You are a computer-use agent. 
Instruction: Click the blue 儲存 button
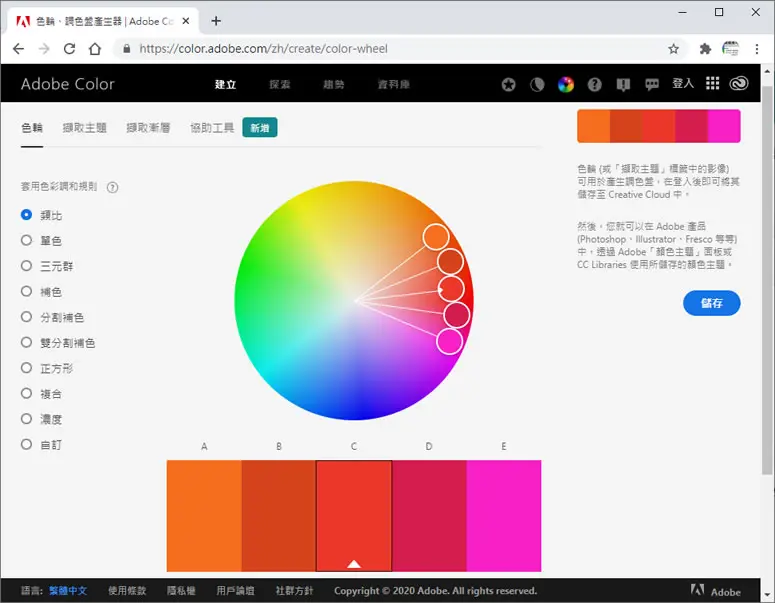(x=712, y=303)
